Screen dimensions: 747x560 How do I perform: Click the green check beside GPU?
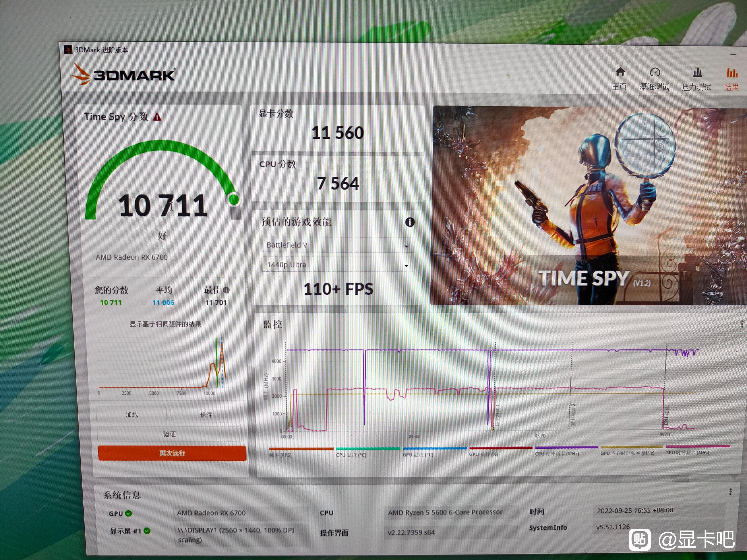tap(128, 513)
